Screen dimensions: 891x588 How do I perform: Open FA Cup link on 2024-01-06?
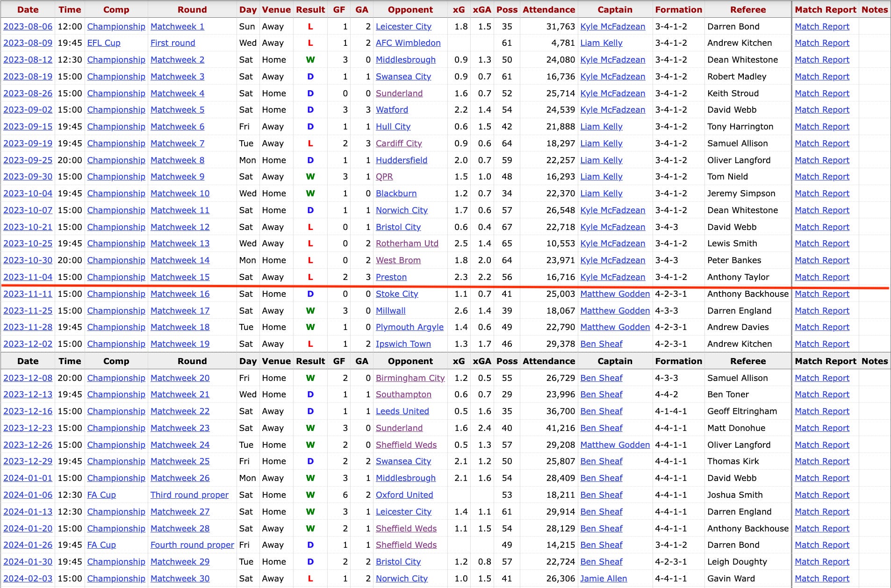pos(101,495)
